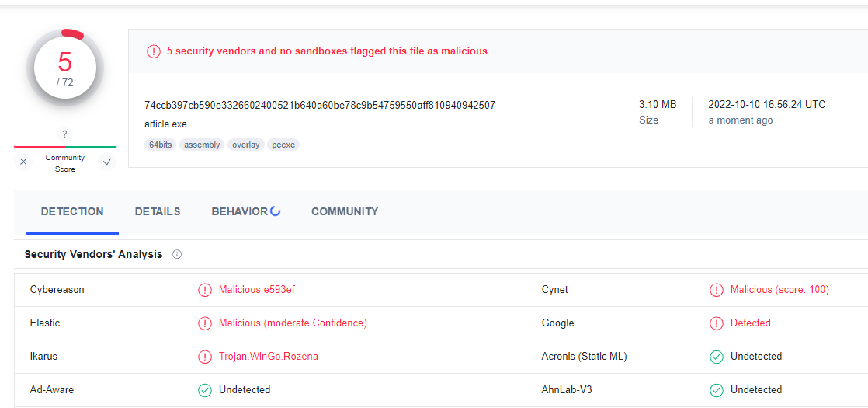The image size is (868, 408).
Task: Click the Malicious (score: 100) result
Action: click(779, 289)
